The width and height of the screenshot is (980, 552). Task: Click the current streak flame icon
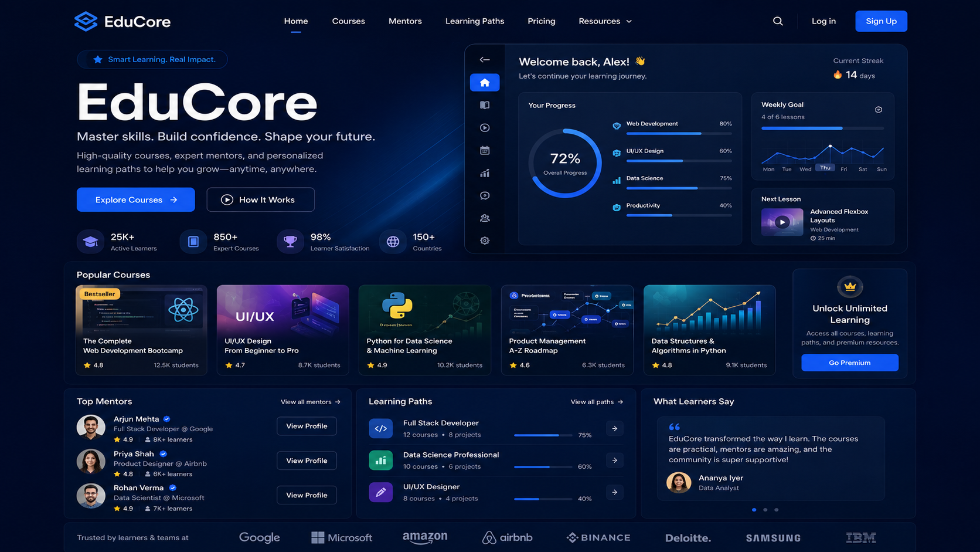tap(838, 74)
